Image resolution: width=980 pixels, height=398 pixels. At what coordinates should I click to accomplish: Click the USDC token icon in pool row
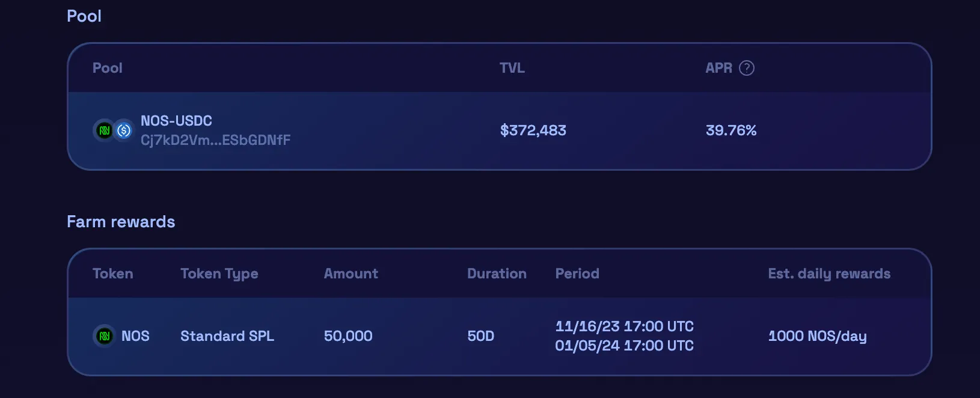tap(124, 130)
